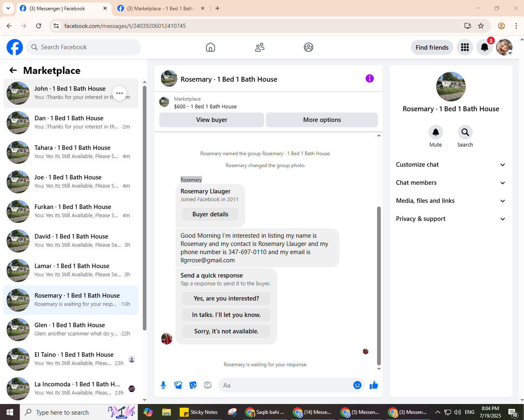Screen dimensions: 524x420
Task: Open the volume control in the system tray
Action: [x=458, y=412]
